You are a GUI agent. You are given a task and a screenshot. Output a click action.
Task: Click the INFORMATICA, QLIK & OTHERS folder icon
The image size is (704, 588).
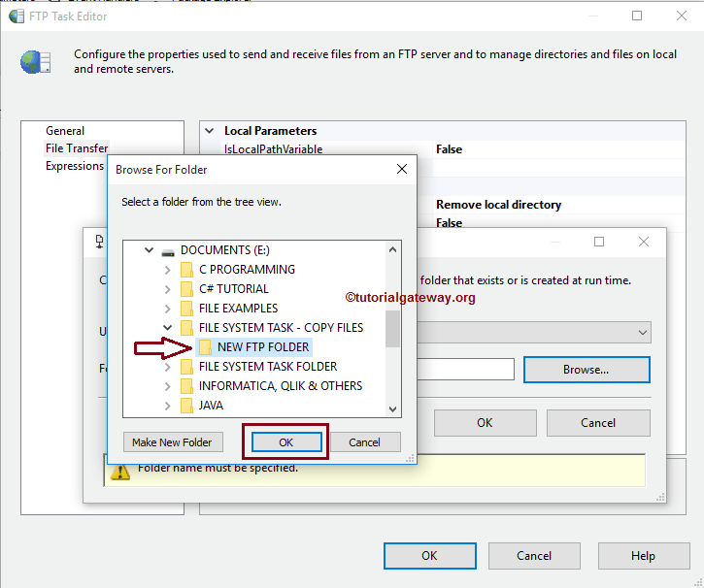(186, 386)
